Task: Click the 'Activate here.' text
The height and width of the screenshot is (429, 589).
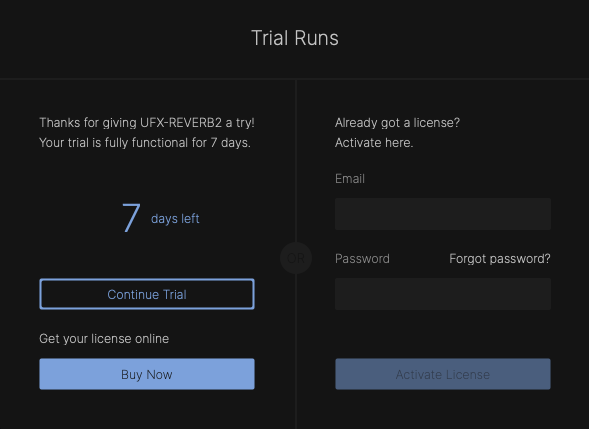Action: click(x=374, y=143)
